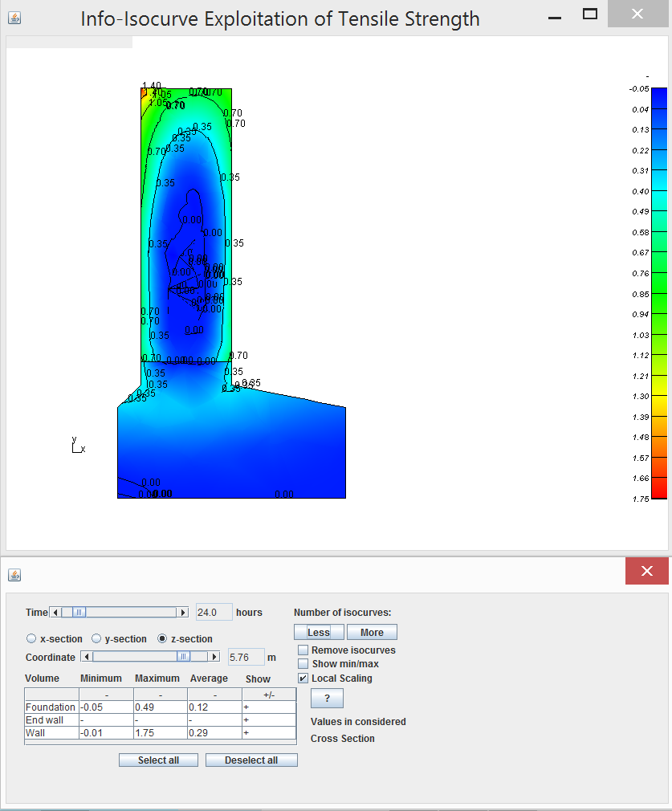Enable the Show min/max checkbox
This screenshot has width=672, height=811.
[x=303, y=663]
